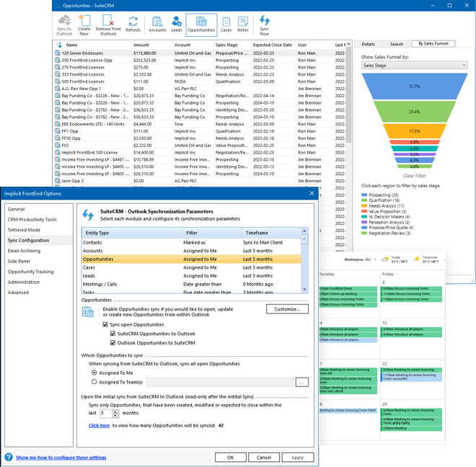This screenshot has width=476, height=467.
Task: Open Washington, D.C. location dropdown
Action: [375, 259]
